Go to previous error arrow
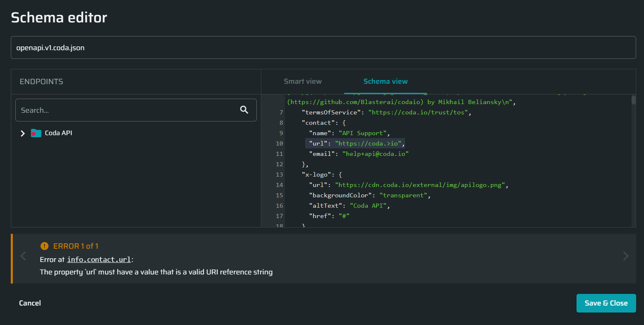Image resolution: width=644 pixels, height=325 pixels. [23, 256]
